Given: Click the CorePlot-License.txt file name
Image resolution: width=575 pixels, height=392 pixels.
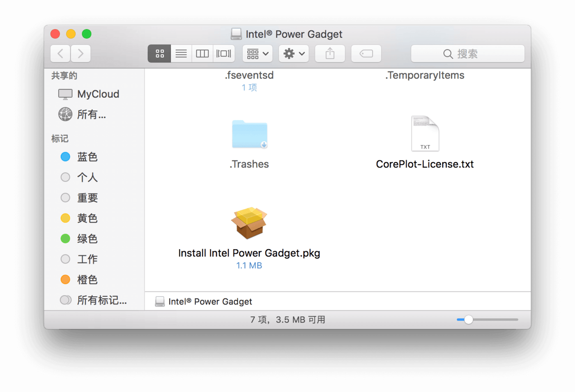Looking at the screenshot, I should [425, 164].
